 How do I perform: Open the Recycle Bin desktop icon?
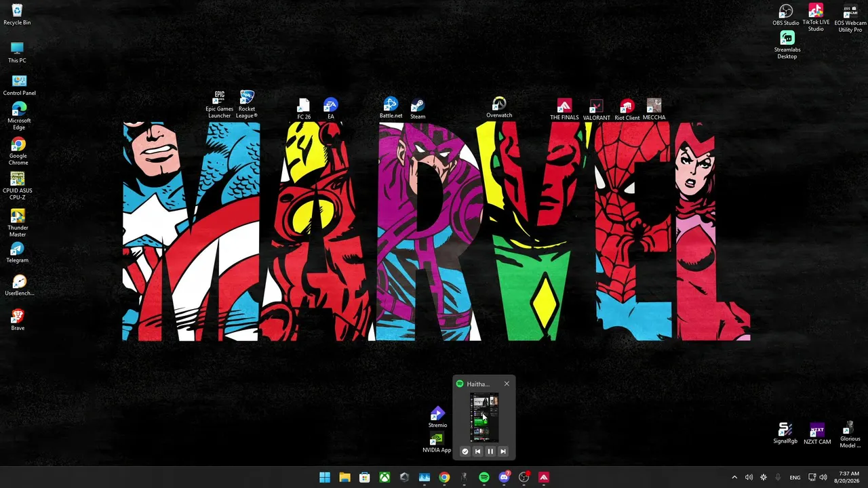coord(17,14)
